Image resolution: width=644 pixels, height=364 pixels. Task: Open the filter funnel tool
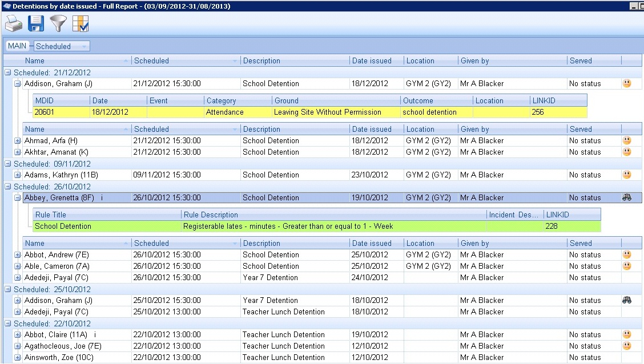[58, 24]
